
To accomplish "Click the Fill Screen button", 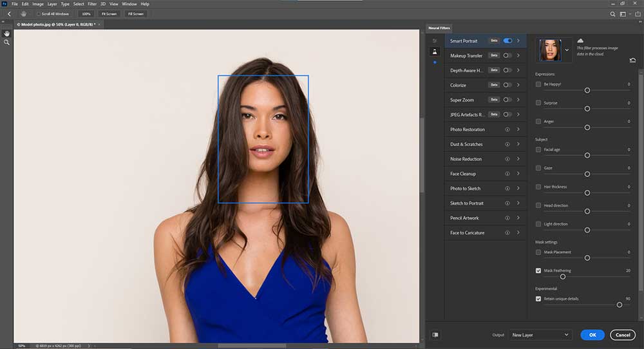I will coord(135,14).
